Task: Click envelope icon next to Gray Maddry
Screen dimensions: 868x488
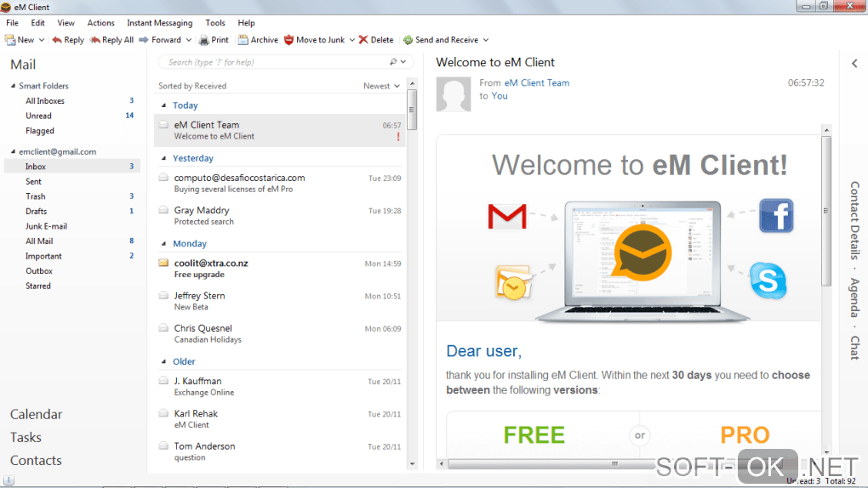Action: [x=163, y=210]
